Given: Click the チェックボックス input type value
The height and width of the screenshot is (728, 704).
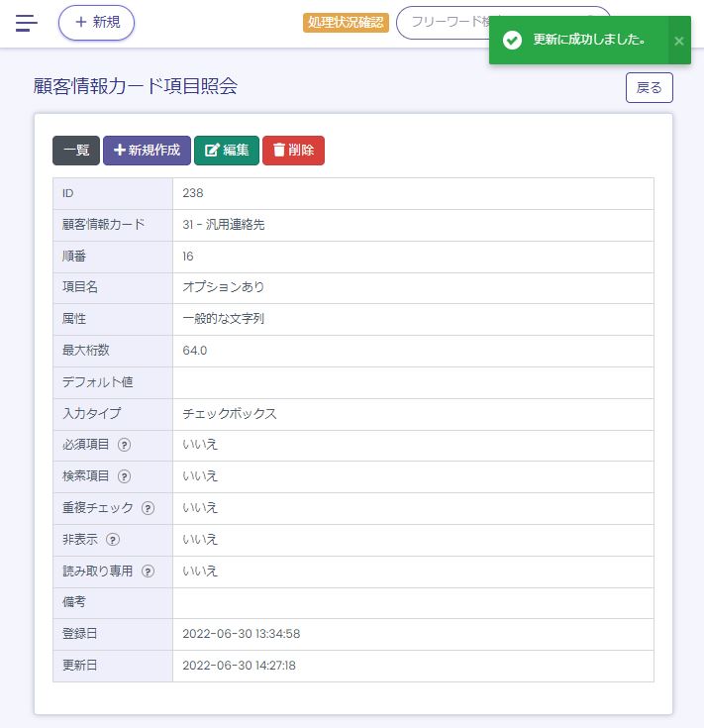Looking at the screenshot, I should [230, 414].
